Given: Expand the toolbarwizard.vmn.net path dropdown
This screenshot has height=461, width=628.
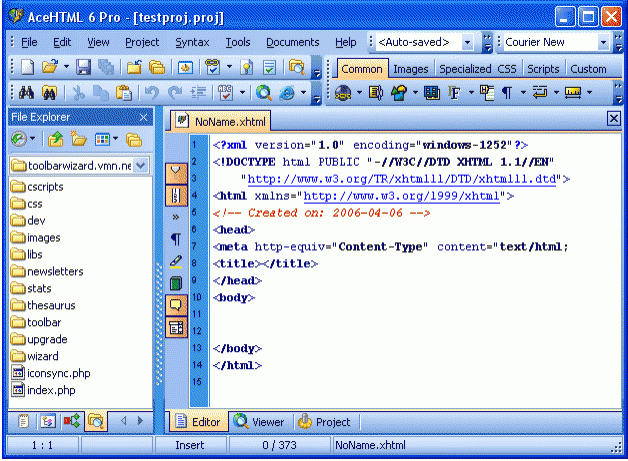Looking at the screenshot, I should click(x=141, y=165).
